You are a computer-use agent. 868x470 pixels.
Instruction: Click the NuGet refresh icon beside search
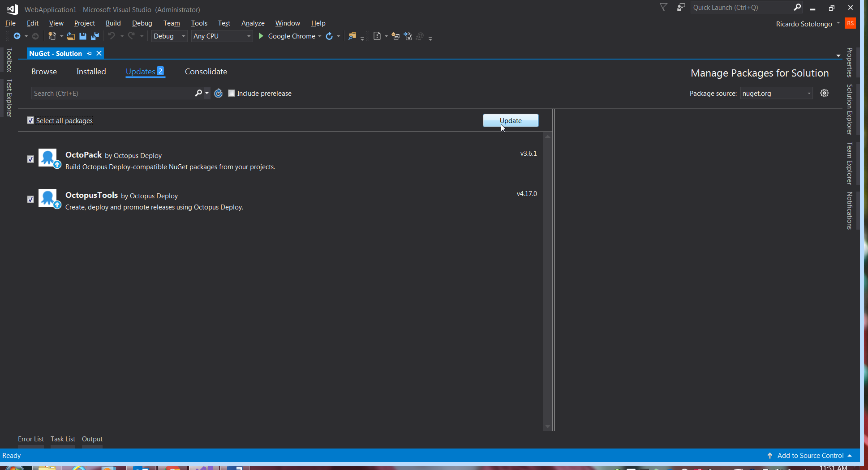[x=219, y=93]
